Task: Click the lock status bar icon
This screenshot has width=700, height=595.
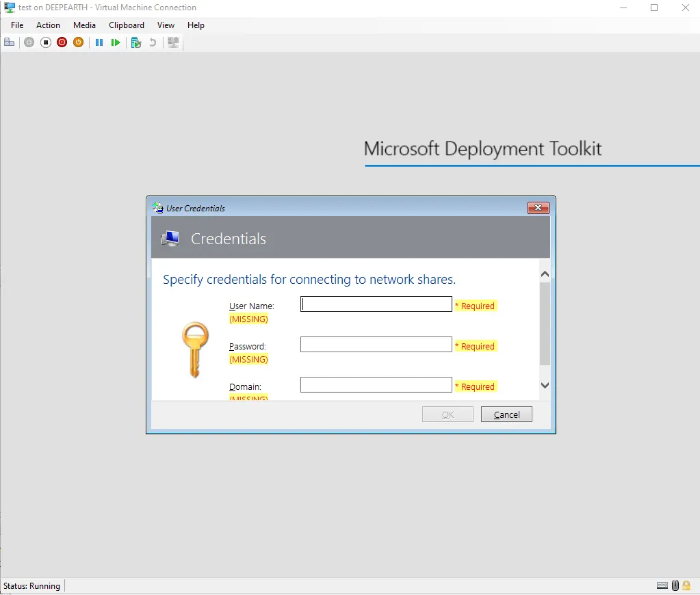Action: tap(686, 585)
